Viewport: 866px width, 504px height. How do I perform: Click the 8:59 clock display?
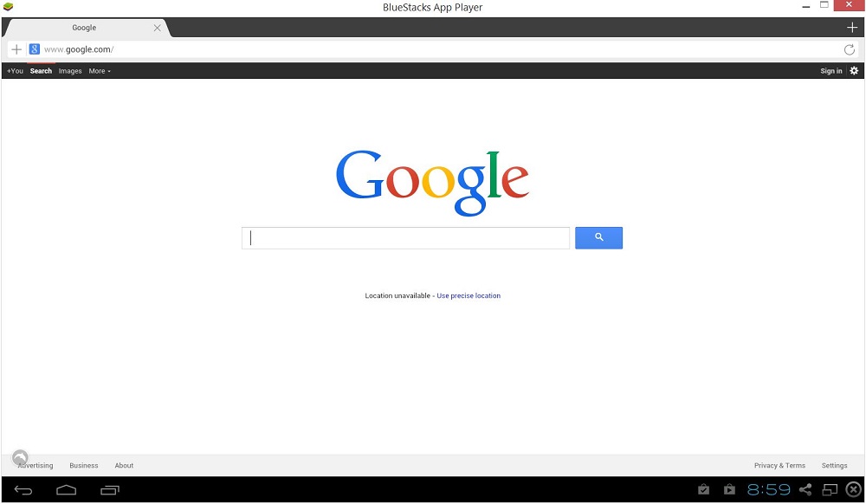[768, 489]
